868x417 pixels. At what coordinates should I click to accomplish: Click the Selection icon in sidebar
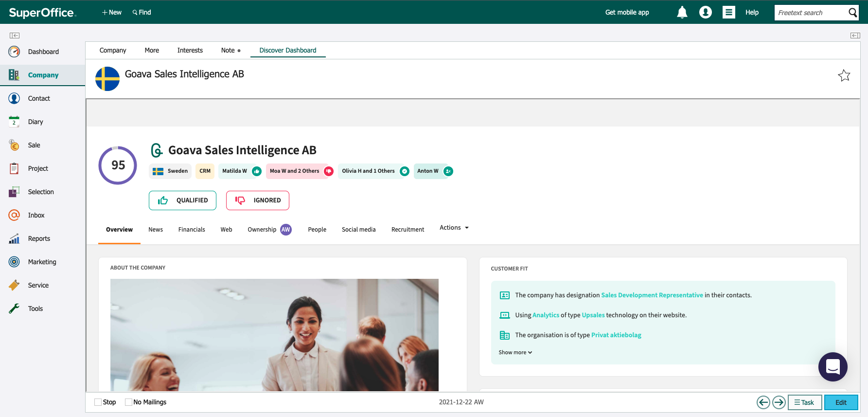coord(14,192)
